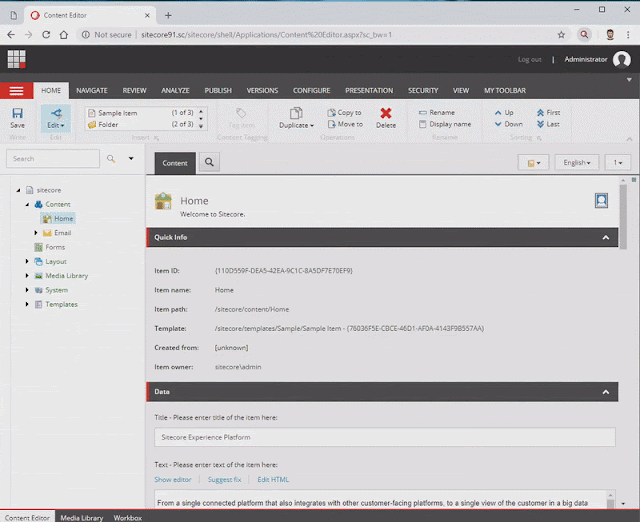Open the CONFIGURE ribbon tab

coord(311,91)
